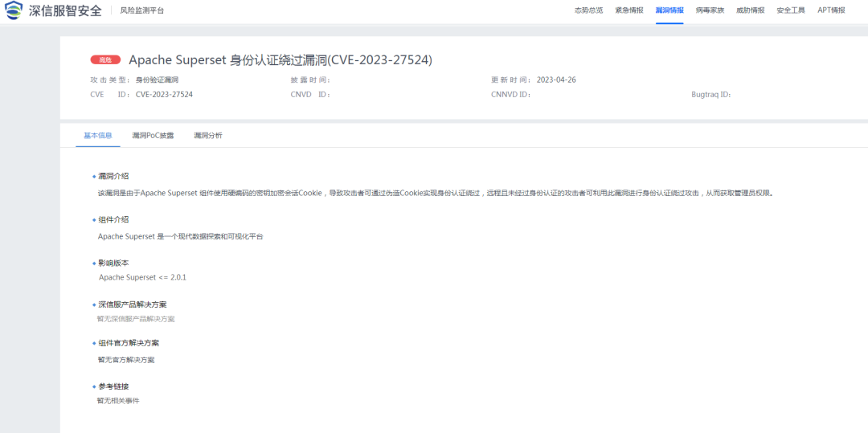Click the CNVD ID label
This screenshot has height=433, width=868.
coord(310,95)
